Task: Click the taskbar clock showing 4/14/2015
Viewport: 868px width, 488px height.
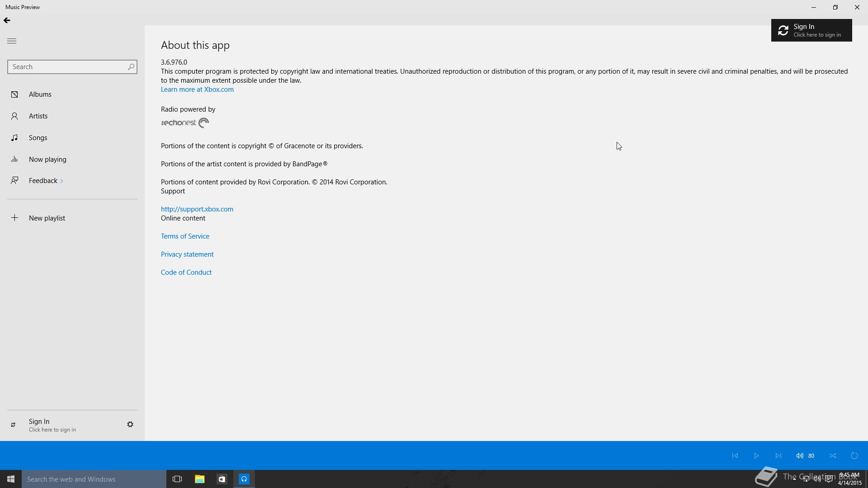Action: tap(849, 479)
